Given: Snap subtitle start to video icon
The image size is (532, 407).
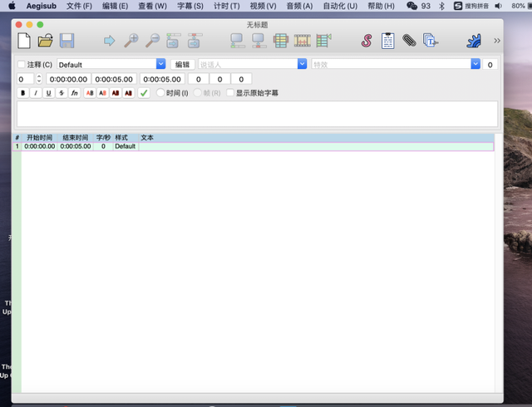Looking at the screenshot, I should click(x=238, y=41).
